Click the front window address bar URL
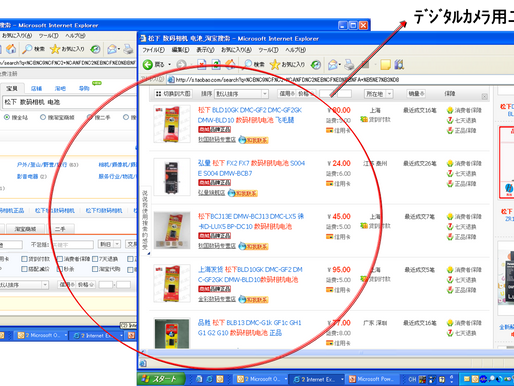 pos(287,80)
